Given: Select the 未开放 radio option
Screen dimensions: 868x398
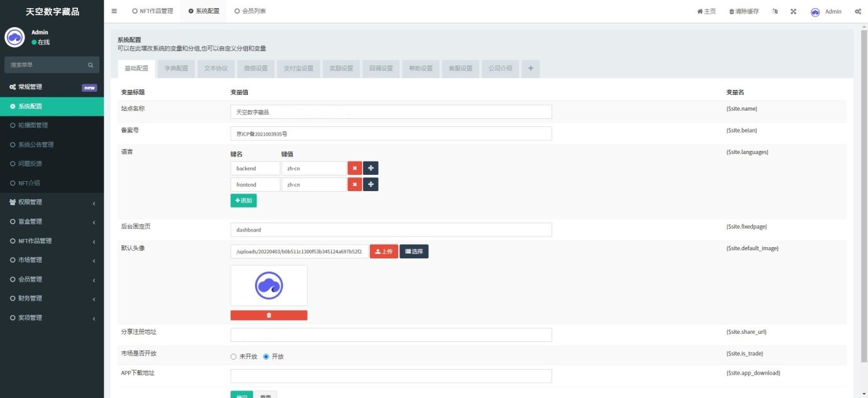Looking at the screenshot, I should coord(233,357).
